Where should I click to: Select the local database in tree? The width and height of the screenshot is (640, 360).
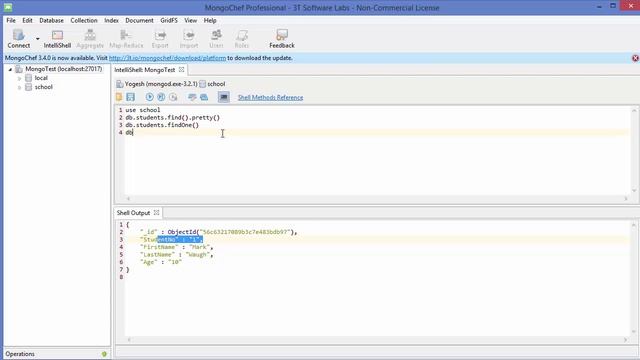[41, 78]
